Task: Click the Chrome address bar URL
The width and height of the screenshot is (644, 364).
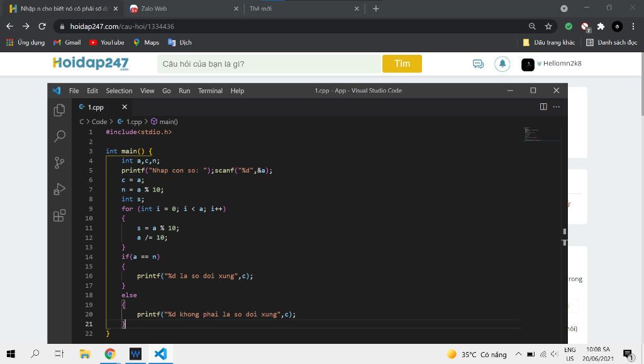Action: tap(122, 26)
